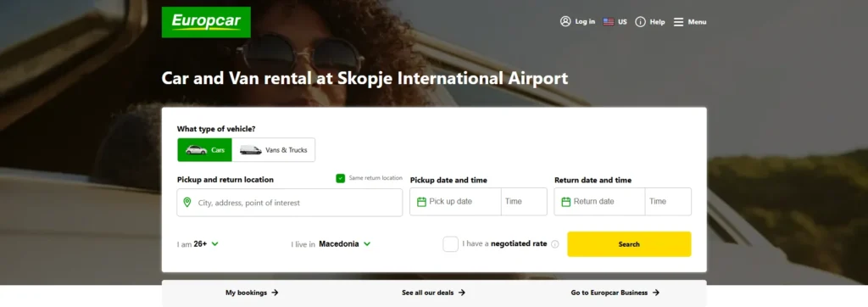
Task: Uncheck the Same return location checkbox
Action: point(341,178)
